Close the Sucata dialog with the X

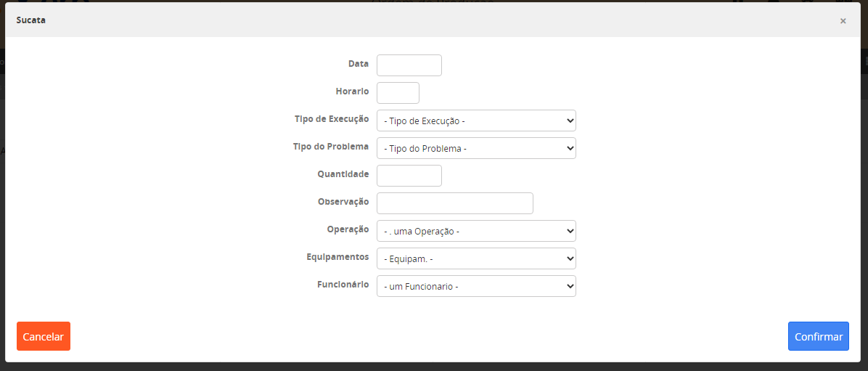(x=843, y=21)
